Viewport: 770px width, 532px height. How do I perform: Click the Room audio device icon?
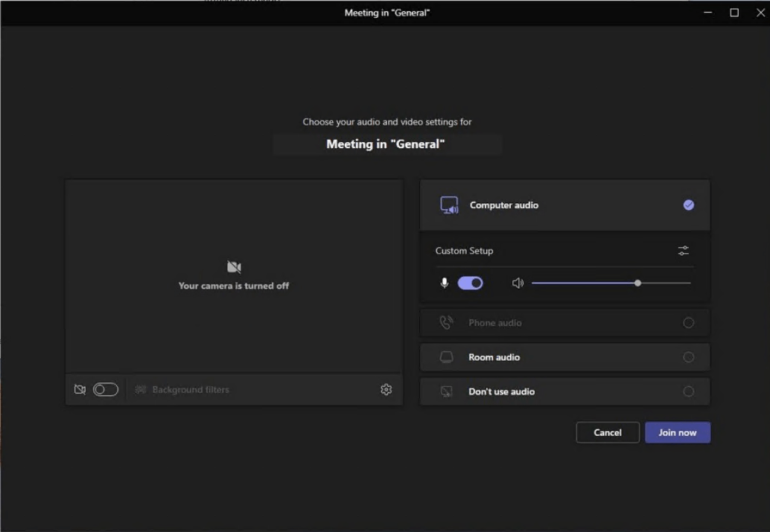click(x=447, y=356)
